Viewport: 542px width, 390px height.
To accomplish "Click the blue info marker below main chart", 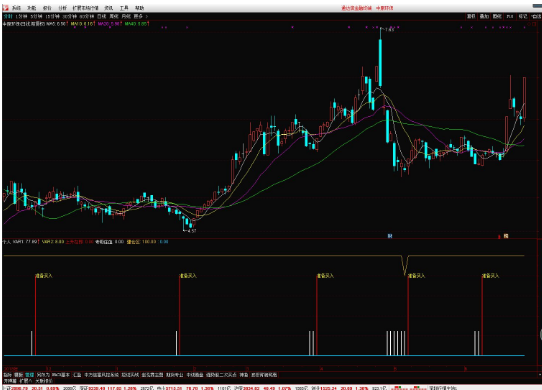I will tap(390, 236).
